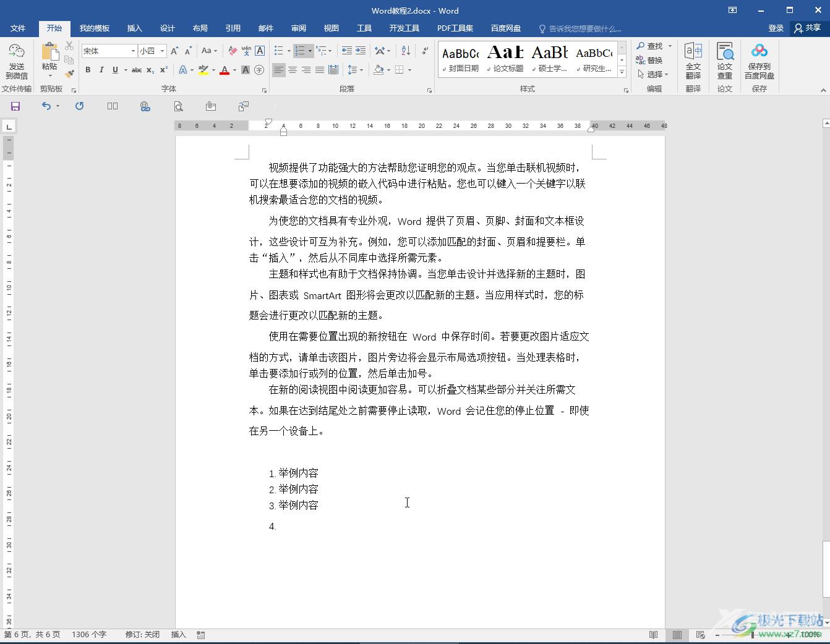
Task: Open the Select (选择) dropdown
Action: [652, 74]
